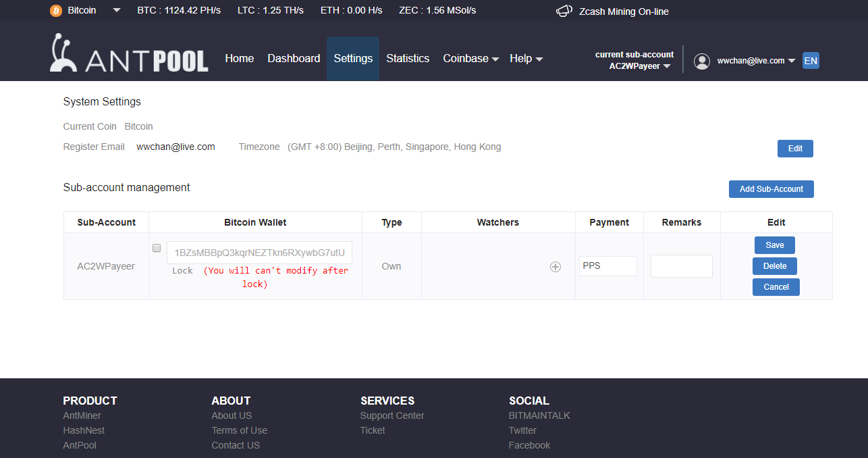Click the user avatar icon
This screenshot has height=458, width=868.
[x=702, y=61]
